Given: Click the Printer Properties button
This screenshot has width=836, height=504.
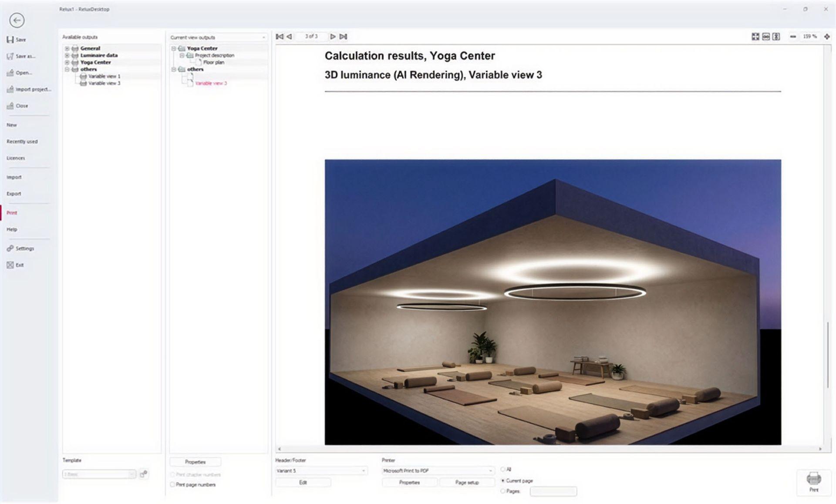Looking at the screenshot, I should tap(409, 482).
